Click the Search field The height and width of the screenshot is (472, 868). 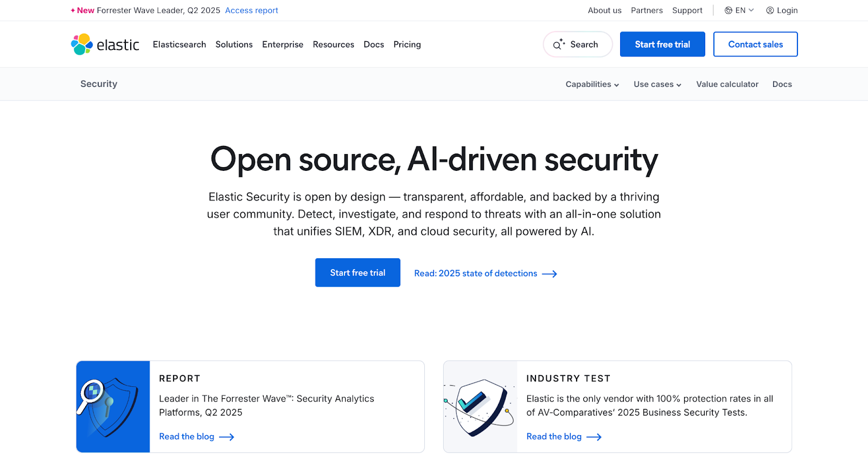[578, 44]
